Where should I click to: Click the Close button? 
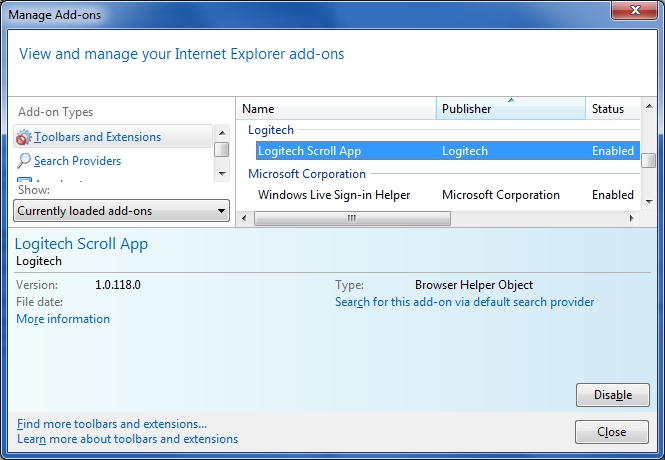point(612,432)
